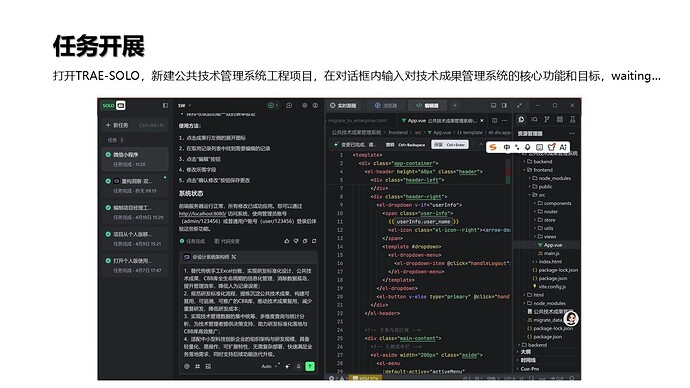Screen dimensions: 690x388
Task: Click the Sogou toolbar Ai icon
Action: (563, 147)
